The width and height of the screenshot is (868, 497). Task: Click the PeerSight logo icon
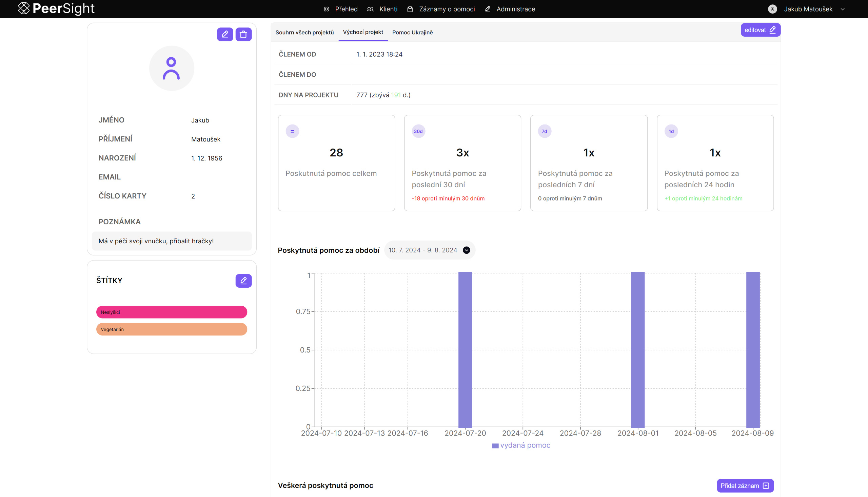tap(23, 8)
